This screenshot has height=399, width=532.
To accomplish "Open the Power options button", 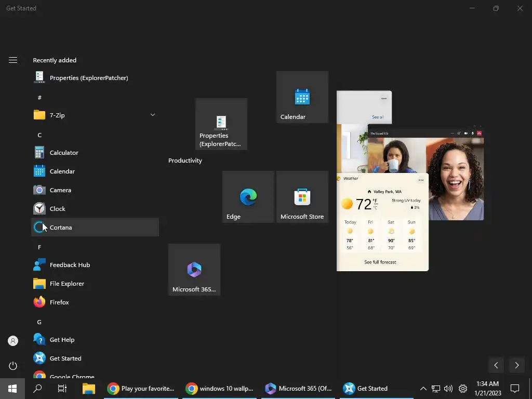I will click(13, 366).
